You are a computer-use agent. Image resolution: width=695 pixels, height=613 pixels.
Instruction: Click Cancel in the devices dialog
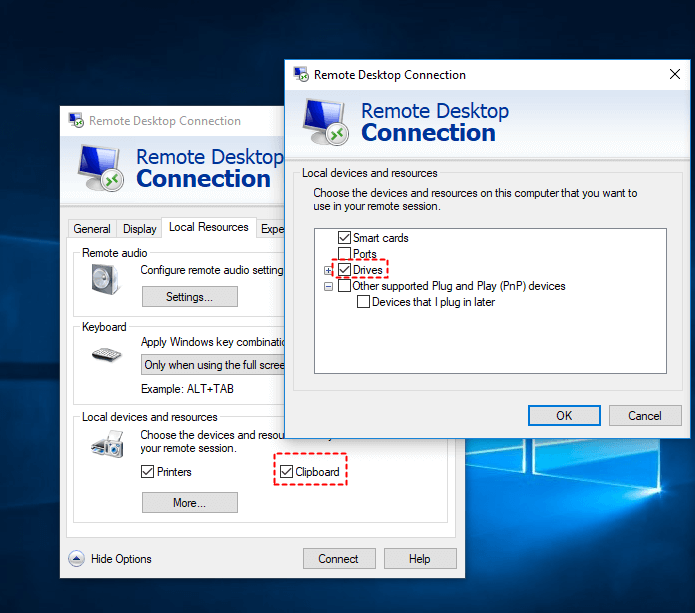645,415
